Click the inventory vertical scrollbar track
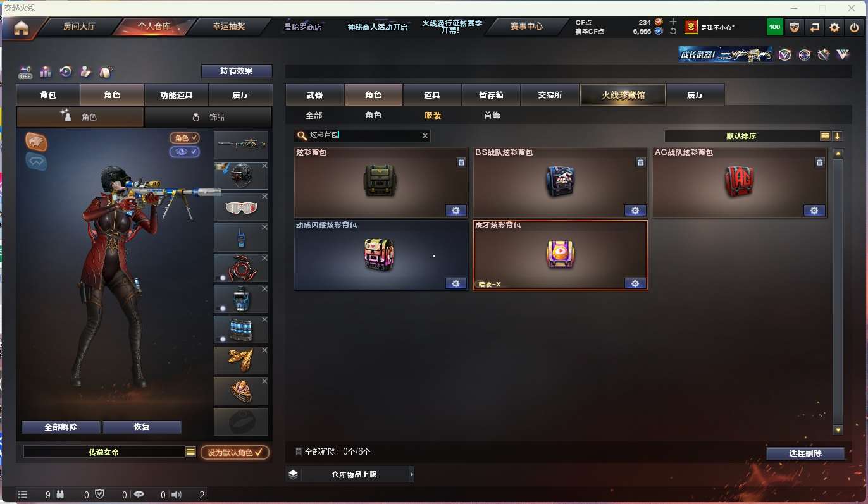Viewport: 868px width, 504px height. click(x=838, y=291)
